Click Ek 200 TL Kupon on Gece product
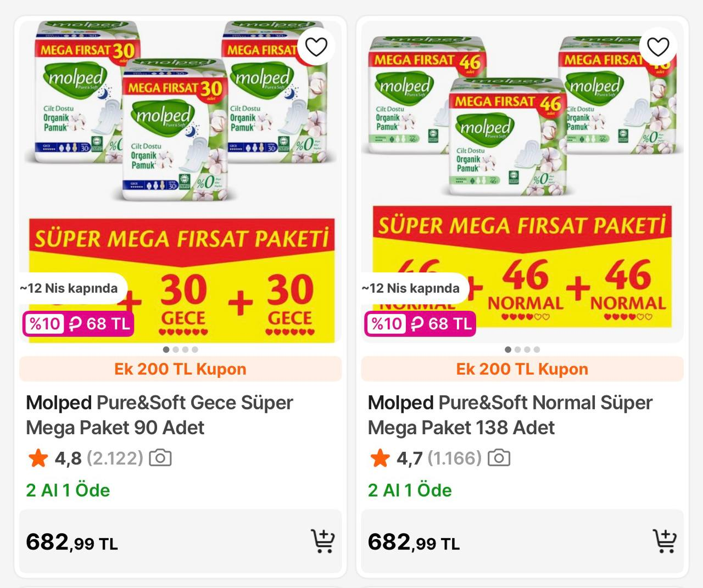703x588 pixels. [180, 369]
